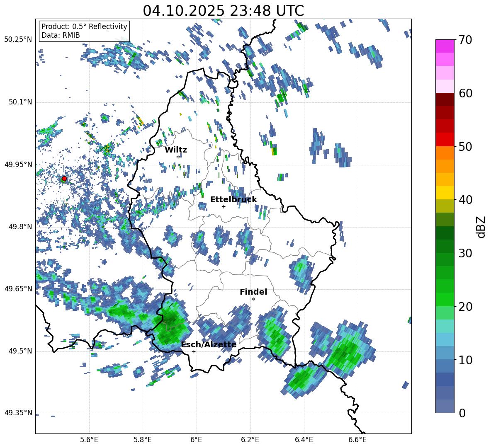491x448 pixels.
Task: Click the 50.1°N latitude label
Action: [19, 102]
